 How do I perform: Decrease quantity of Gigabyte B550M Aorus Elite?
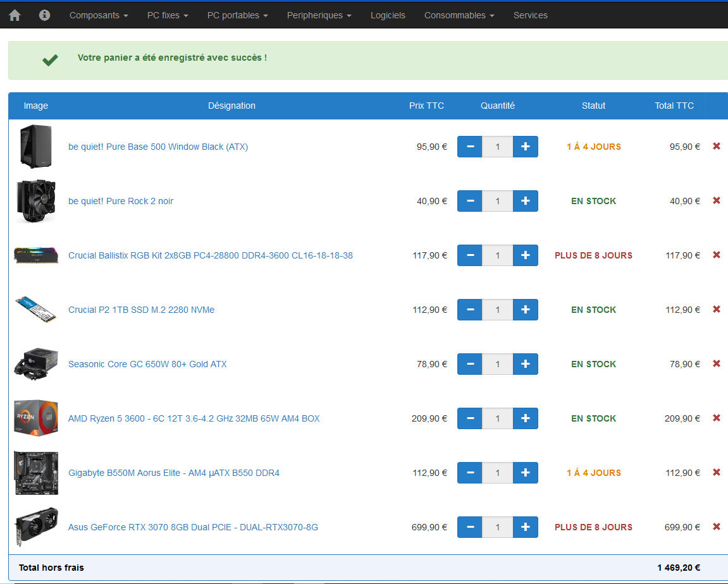point(470,473)
